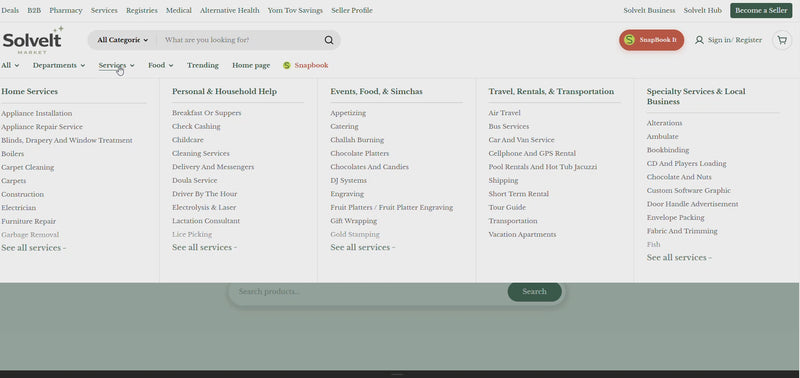Expand the Food dropdown
The width and height of the screenshot is (800, 378).
click(161, 65)
